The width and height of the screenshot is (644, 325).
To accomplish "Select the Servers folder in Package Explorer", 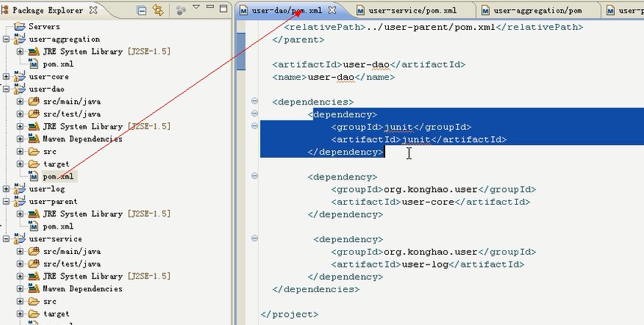I will click(43, 26).
